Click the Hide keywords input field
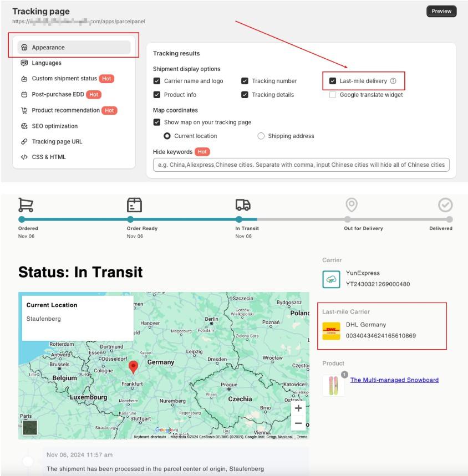This screenshot has height=476, width=468. click(x=301, y=165)
